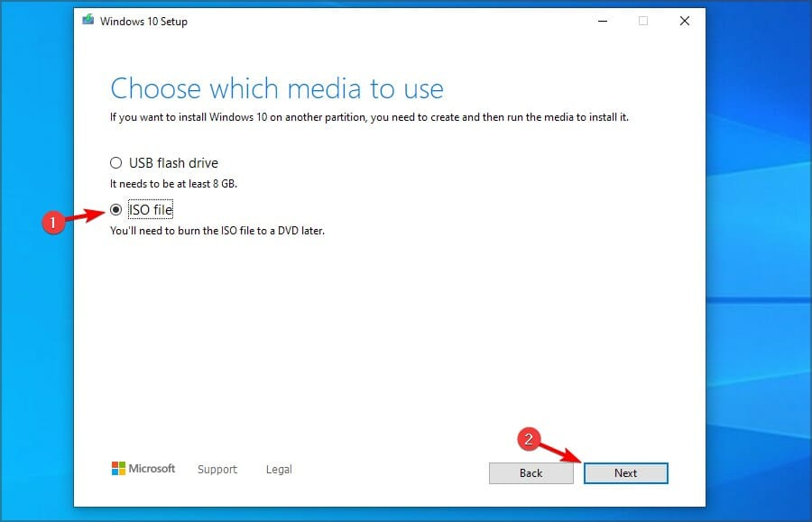Open the Legal link

point(279,469)
